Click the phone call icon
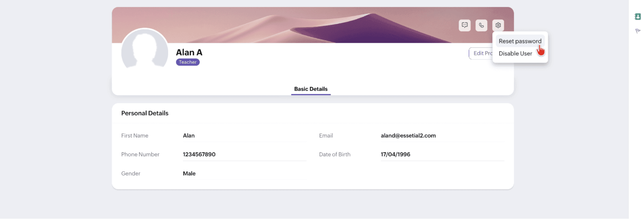Viewport: 644px width, 221px height. (x=481, y=25)
